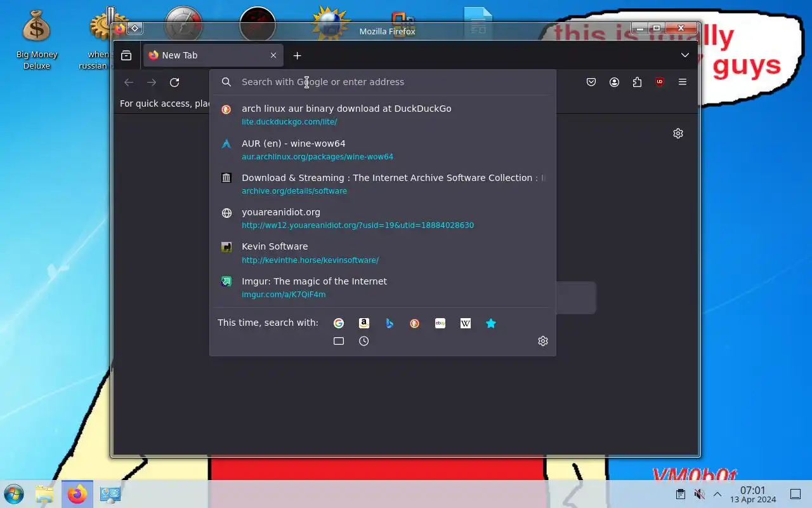Open the system settings taskbar icon
Image resolution: width=812 pixels, height=508 pixels.
pos(110,494)
